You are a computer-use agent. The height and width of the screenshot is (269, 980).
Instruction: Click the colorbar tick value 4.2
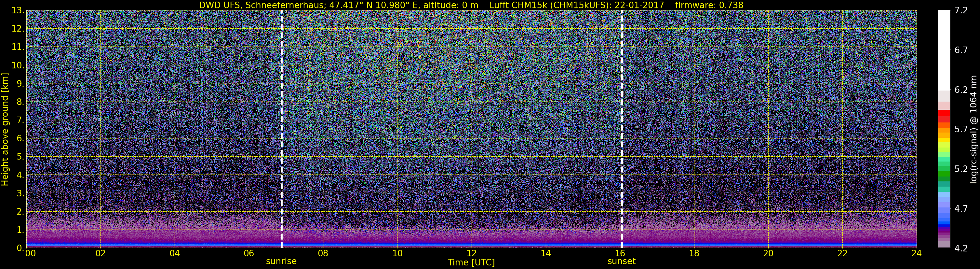click(961, 248)
